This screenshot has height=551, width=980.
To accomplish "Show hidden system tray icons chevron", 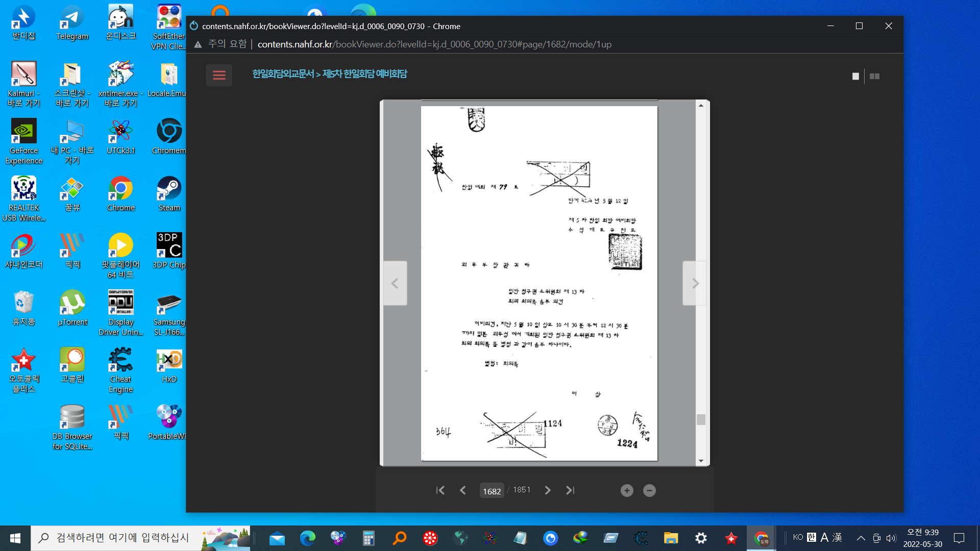I will pos(861,538).
